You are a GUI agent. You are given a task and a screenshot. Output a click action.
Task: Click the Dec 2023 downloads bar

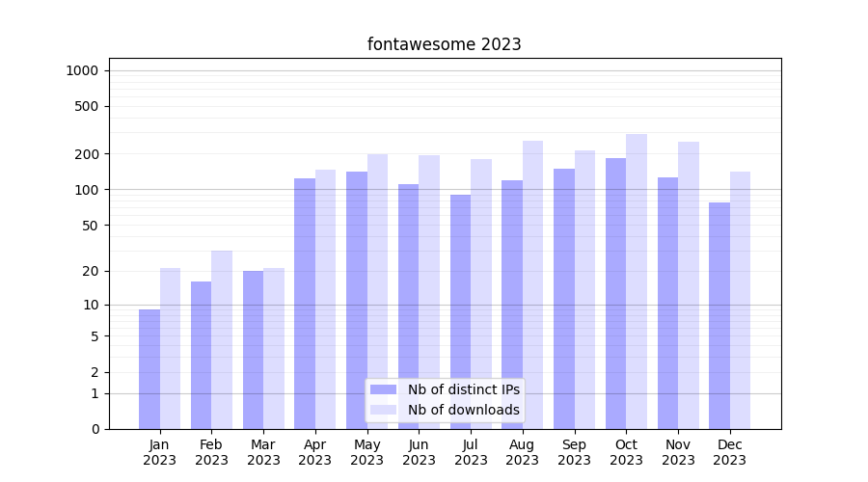[740, 300]
